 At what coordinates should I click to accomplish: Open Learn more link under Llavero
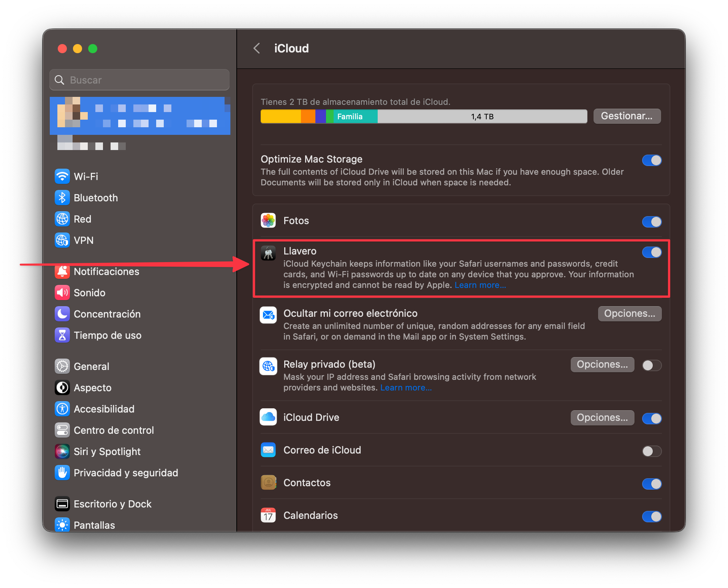[480, 285]
